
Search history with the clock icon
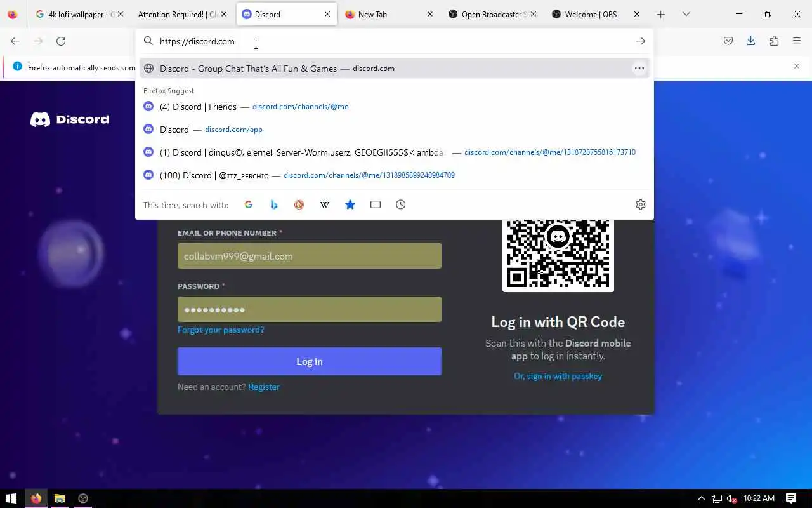pos(401,204)
